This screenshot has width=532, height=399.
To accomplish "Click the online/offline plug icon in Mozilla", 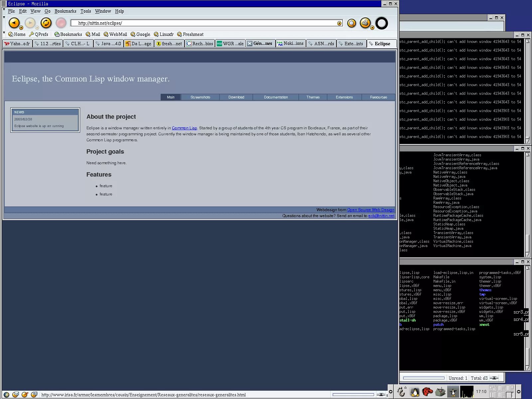I will tap(381, 395).
